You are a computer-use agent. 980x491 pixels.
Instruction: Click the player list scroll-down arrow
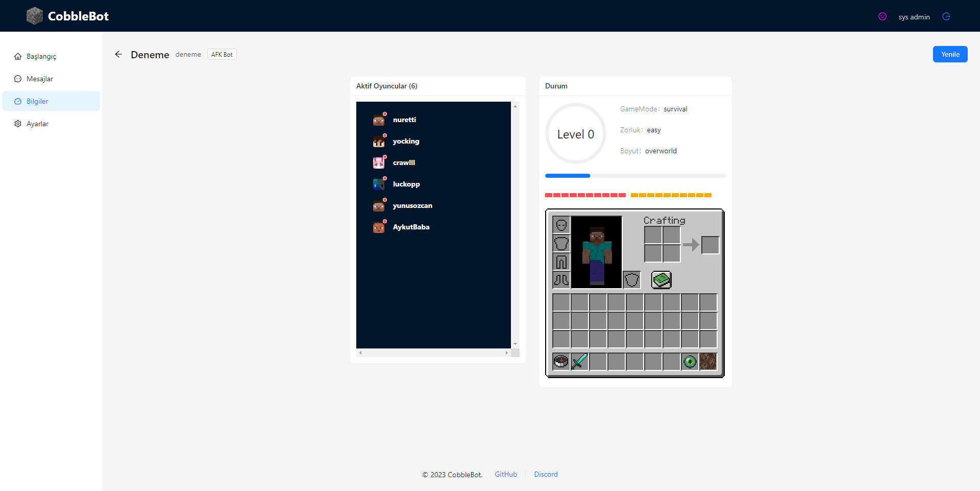point(515,344)
